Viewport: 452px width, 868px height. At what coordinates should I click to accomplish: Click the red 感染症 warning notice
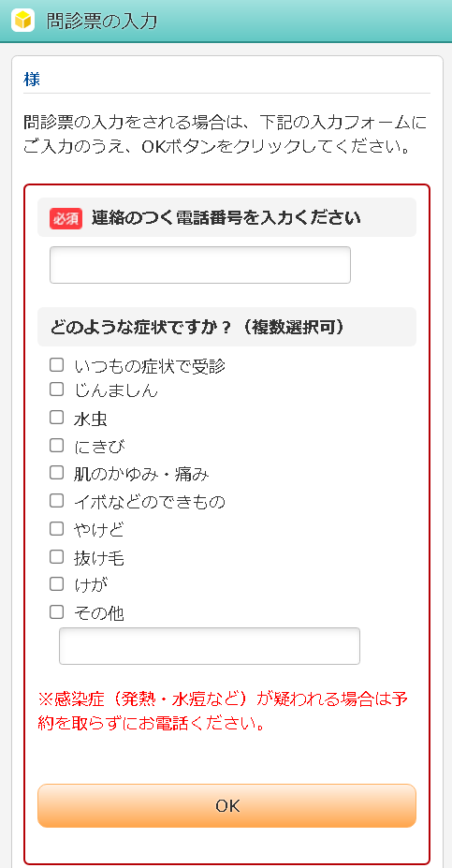[224, 711]
